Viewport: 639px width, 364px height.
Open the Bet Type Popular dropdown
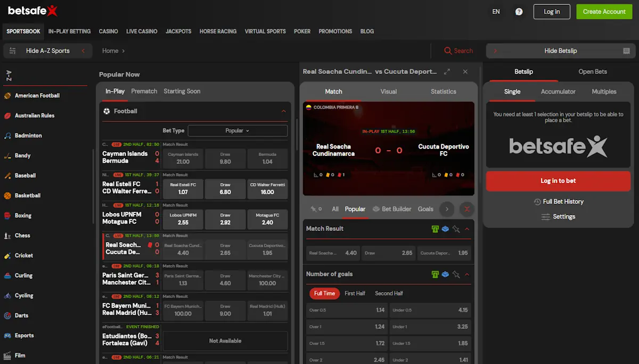237,130
